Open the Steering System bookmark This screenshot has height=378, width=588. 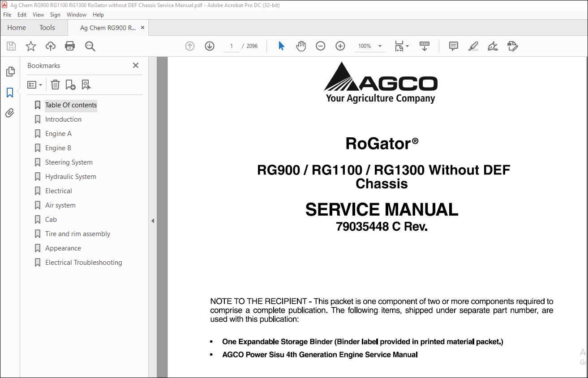[69, 162]
